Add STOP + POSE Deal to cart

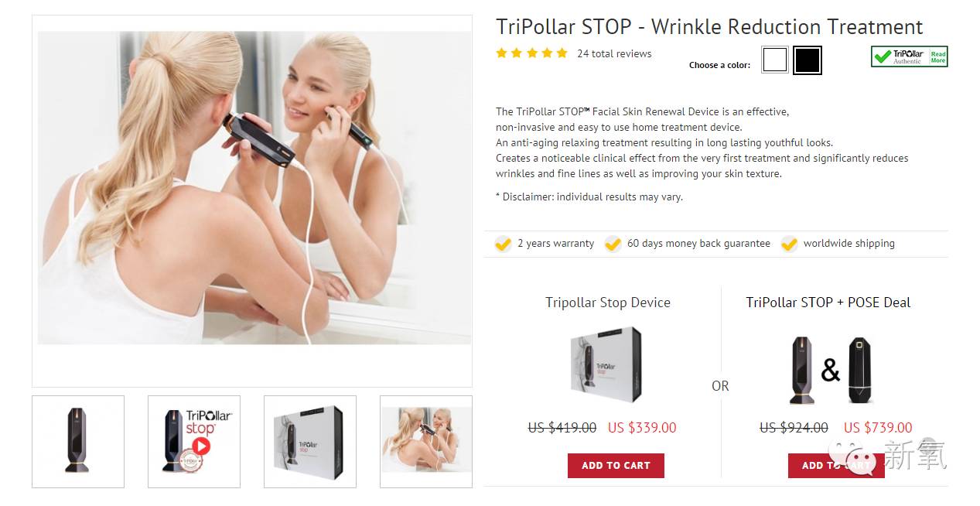[836, 466]
